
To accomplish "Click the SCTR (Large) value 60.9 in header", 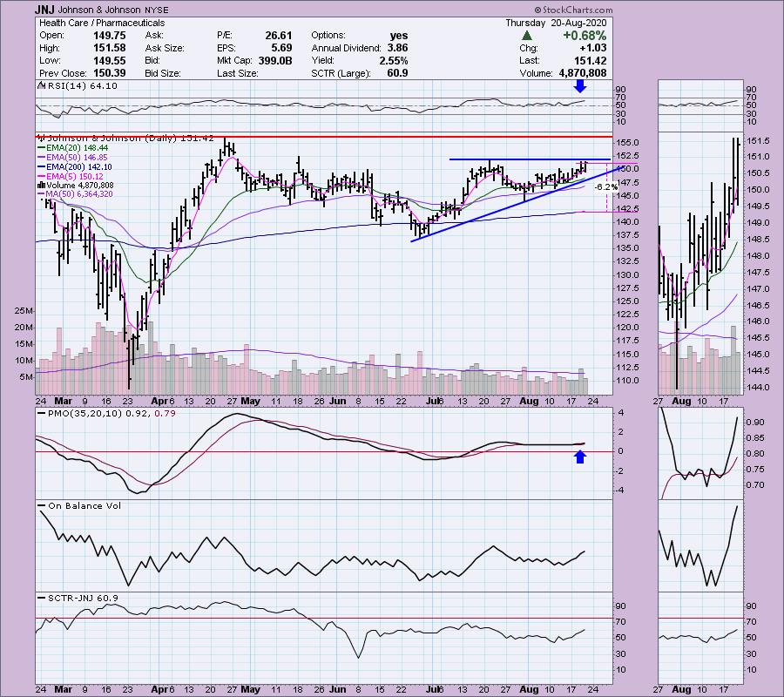I will 397,73.
